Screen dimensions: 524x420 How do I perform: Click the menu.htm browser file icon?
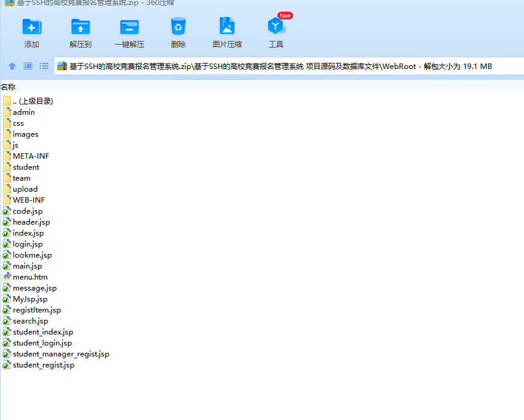pos(7,277)
